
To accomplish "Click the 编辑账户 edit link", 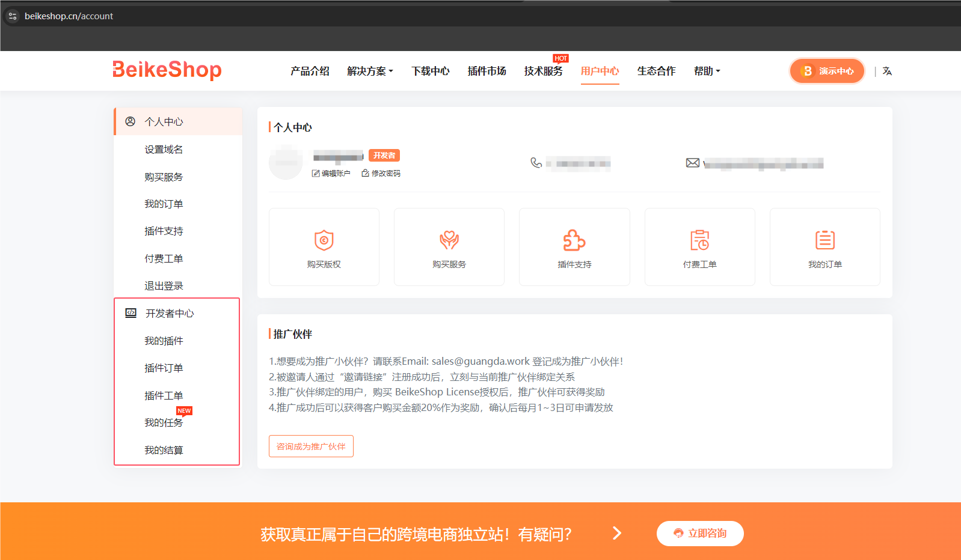I will pos(331,173).
